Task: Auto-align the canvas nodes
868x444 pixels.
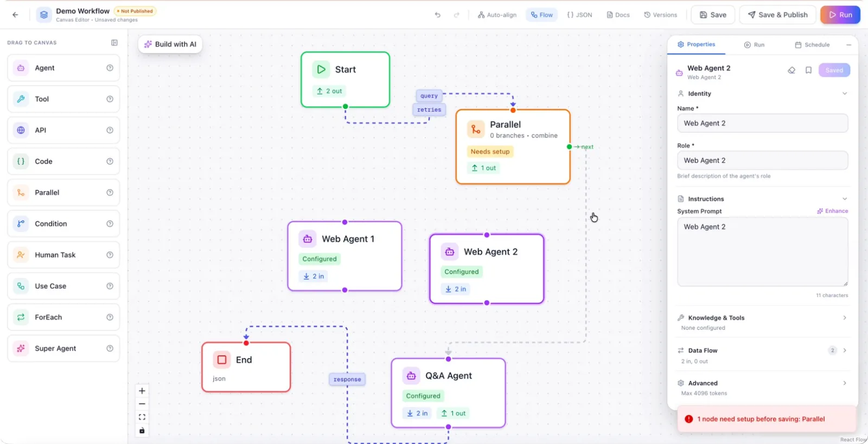Action: 497,15
